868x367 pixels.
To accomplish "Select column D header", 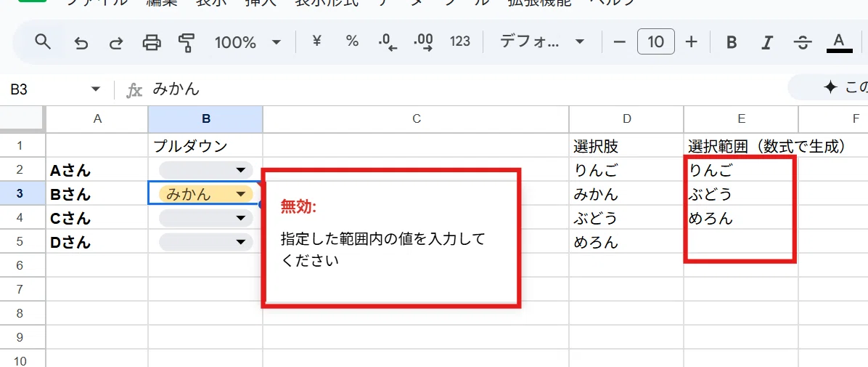I will [x=626, y=119].
